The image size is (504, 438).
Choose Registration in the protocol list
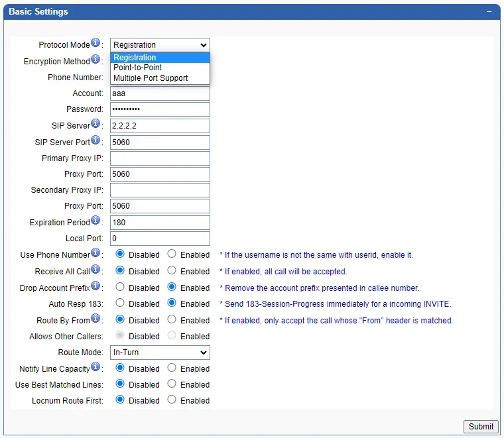point(160,58)
